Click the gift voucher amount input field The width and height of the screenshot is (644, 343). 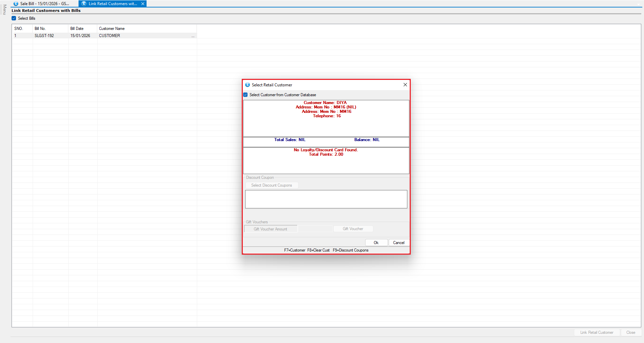315,229
